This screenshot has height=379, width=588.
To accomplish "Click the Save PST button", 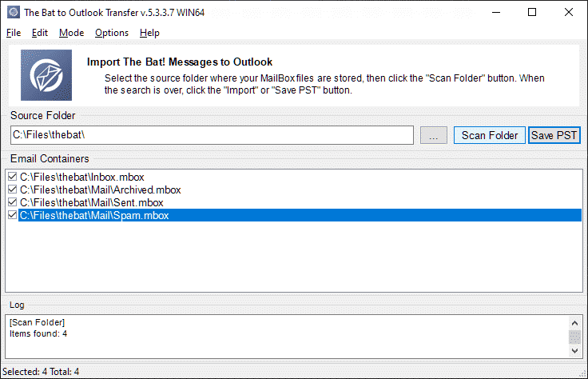I will coord(554,135).
